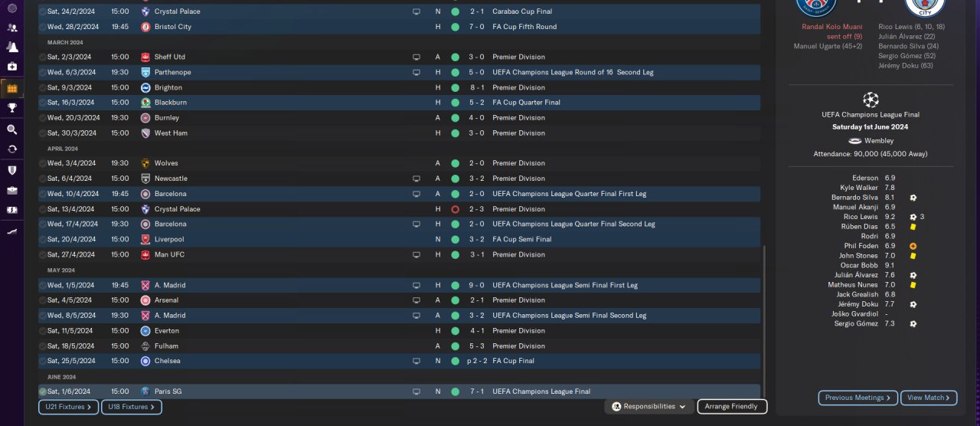
Task: Click the Fulham fixture name
Action: click(166, 346)
